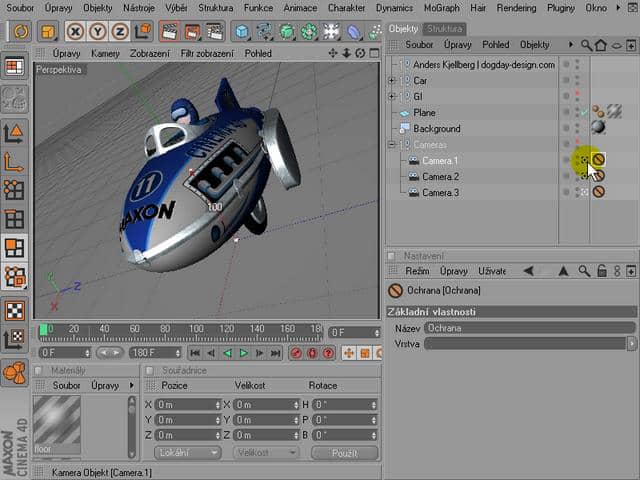This screenshot has width=640, height=480.
Task: Click the green NURBS object icon
Action: coord(287,31)
